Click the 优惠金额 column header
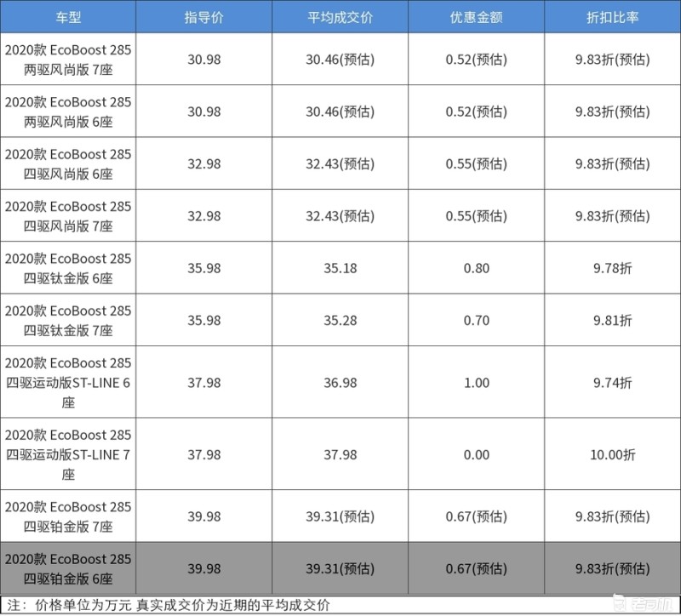 [x=477, y=17]
